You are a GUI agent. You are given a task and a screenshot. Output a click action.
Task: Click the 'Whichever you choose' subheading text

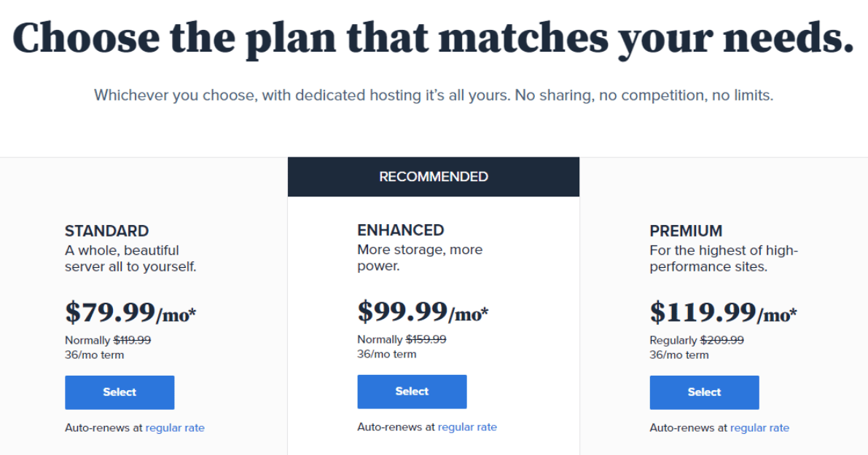[x=433, y=95]
